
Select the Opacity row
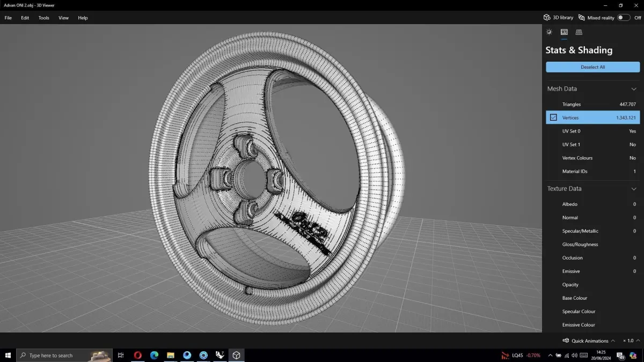tap(592, 284)
